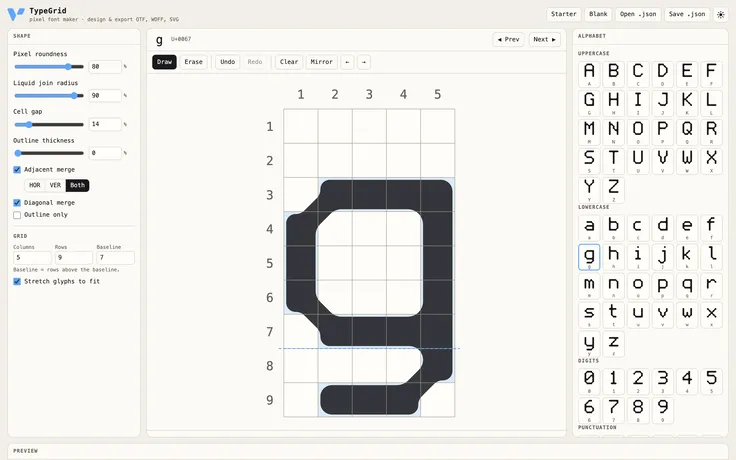Load the Starter font preset
Screen dimensions: 736x460
[x=564, y=15]
